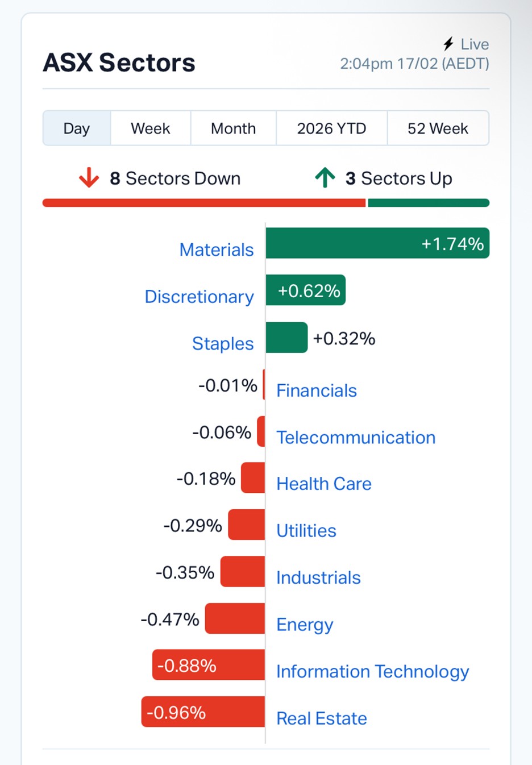The width and height of the screenshot is (532, 765).
Task: Select the Day tab
Action: [x=77, y=128]
